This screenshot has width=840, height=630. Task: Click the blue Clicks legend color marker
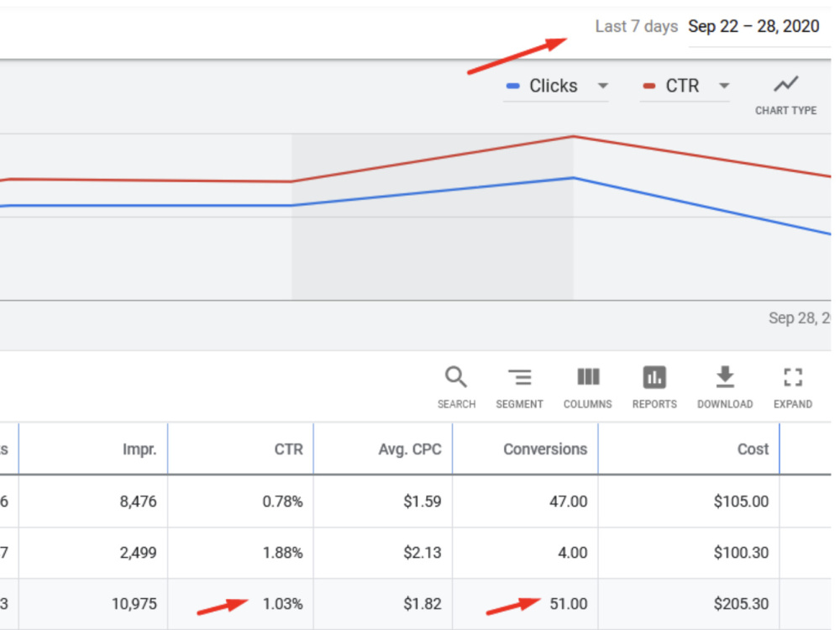pos(512,86)
